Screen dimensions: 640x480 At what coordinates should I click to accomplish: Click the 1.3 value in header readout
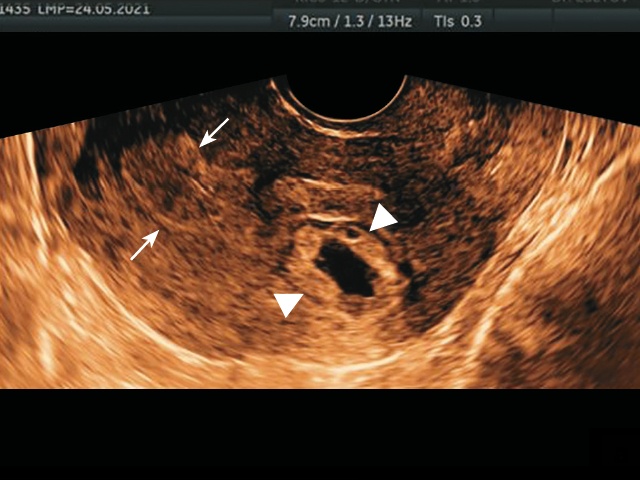pyautogui.click(x=351, y=21)
